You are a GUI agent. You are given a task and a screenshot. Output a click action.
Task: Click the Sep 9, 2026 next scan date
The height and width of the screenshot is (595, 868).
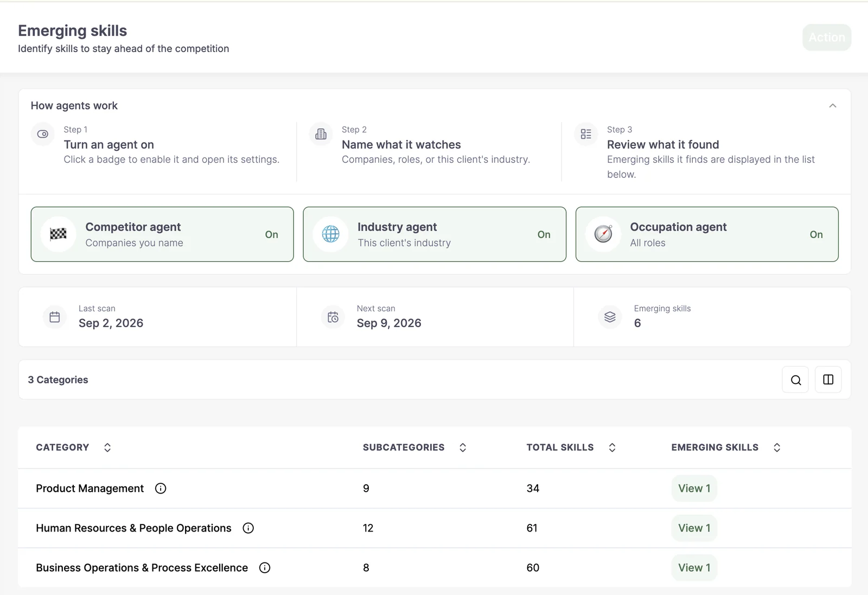tap(389, 323)
